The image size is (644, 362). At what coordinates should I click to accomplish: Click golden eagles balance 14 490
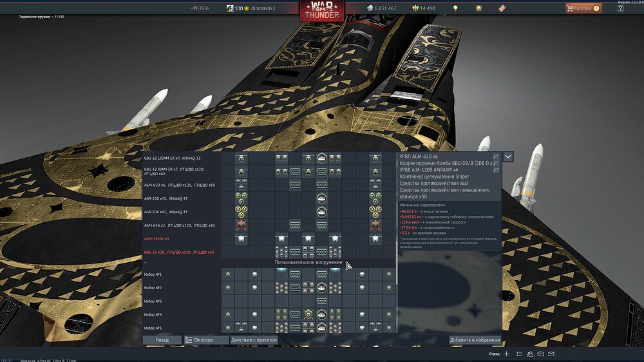point(424,8)
